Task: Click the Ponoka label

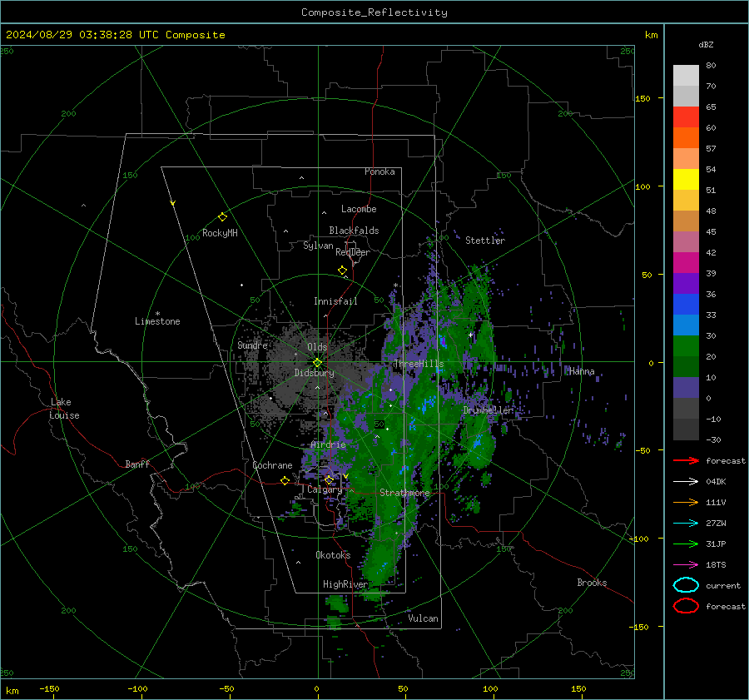Action: point(379,171)
